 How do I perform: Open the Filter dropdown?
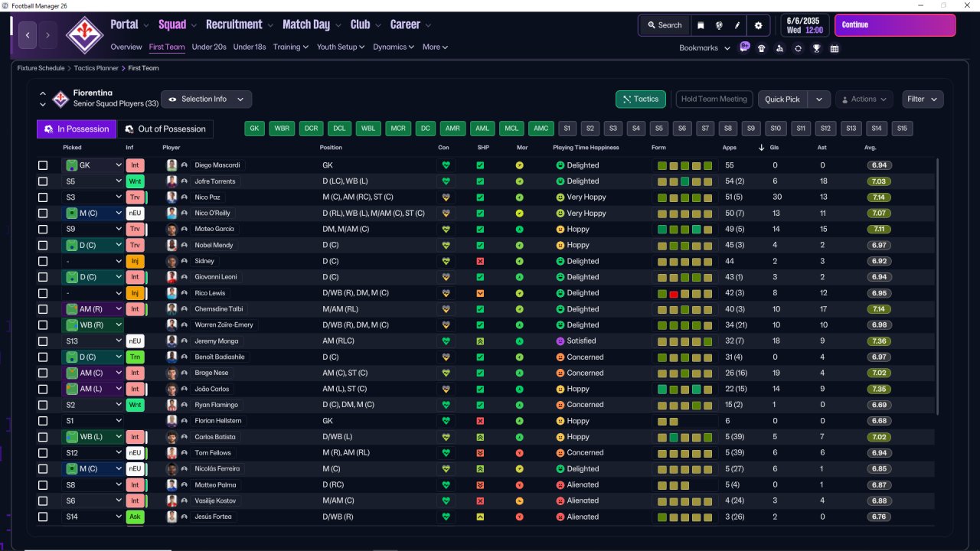coord(923,99)
